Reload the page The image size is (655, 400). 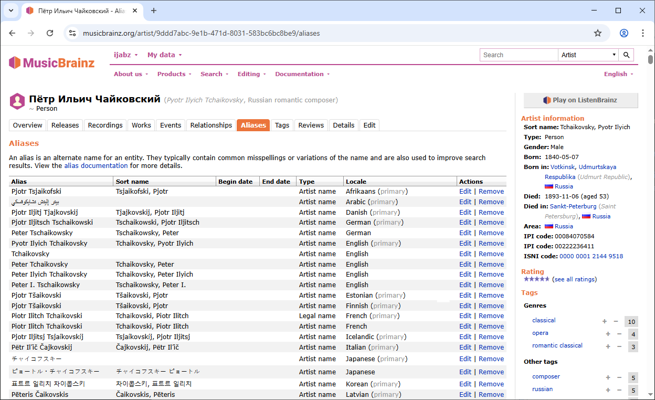(50, 33)
